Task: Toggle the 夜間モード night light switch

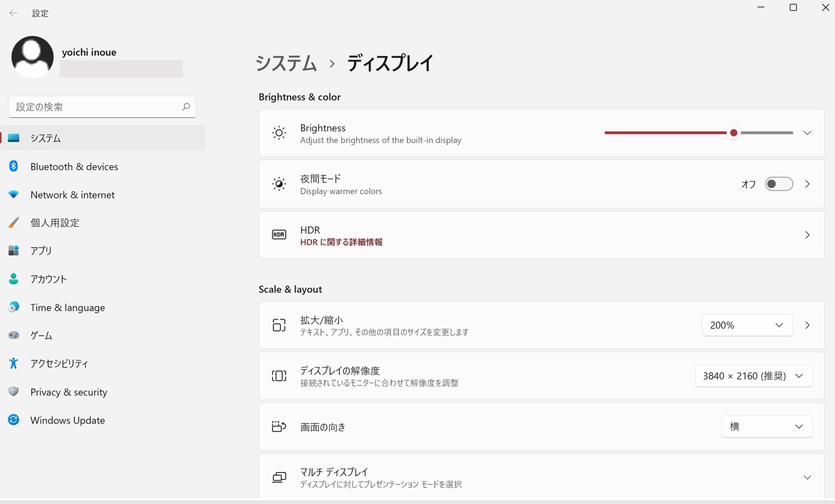Action: coord(779,184)
